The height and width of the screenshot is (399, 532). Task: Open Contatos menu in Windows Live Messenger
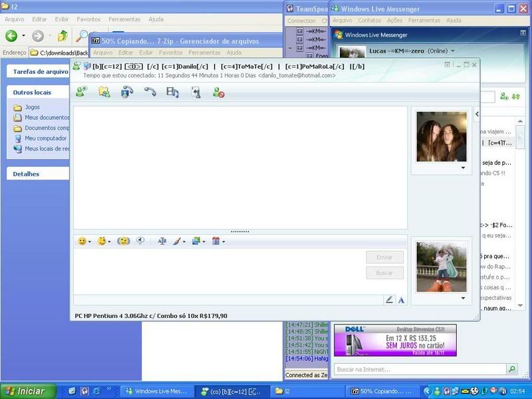[370, 21]
